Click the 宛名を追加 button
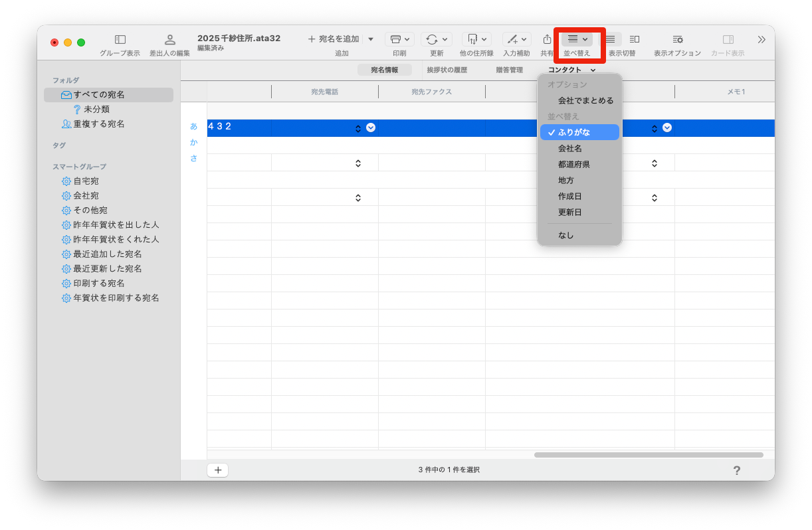812x530 pixels. coord(334,39)
